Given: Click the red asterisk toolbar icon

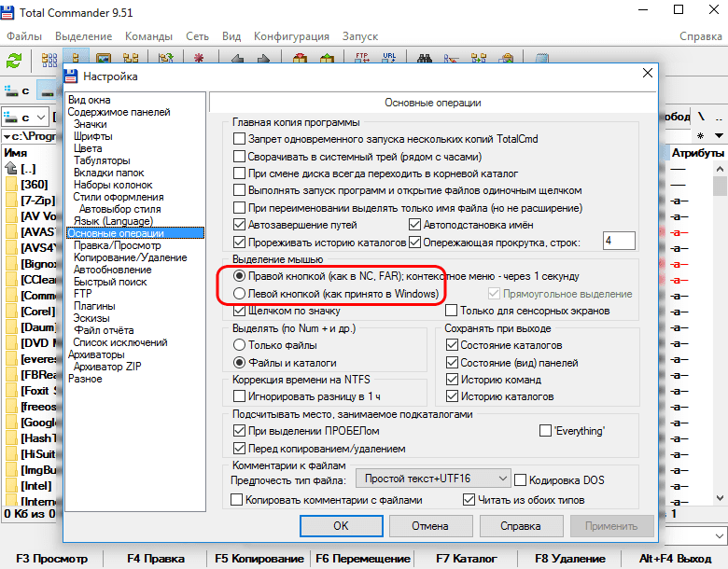Looking at the screenshot, I should coord(199,59).
